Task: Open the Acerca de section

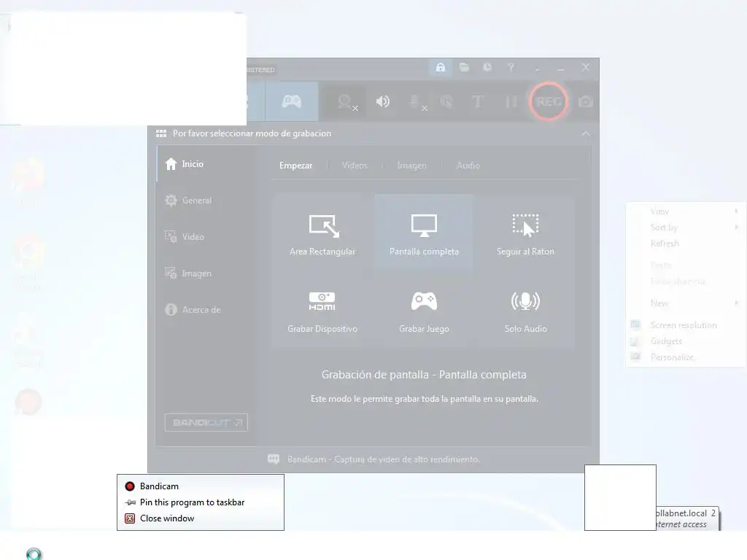Action: [x=205, y=309]
